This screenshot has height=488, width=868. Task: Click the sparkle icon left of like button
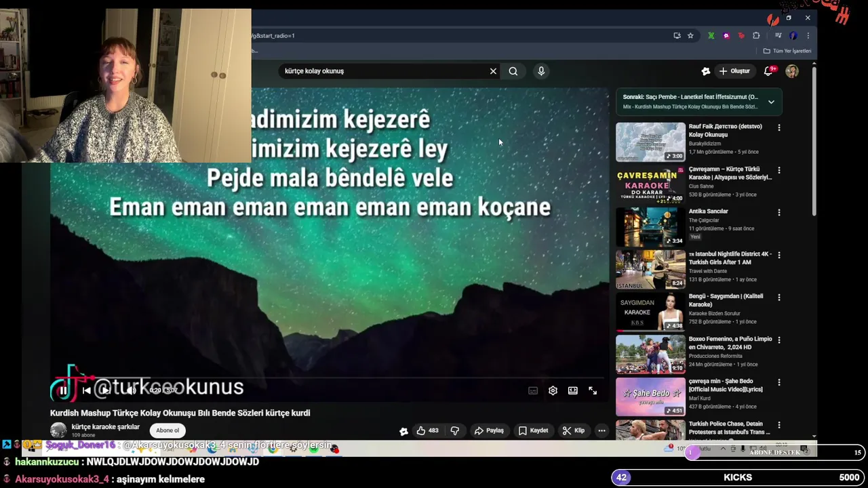coord(403,431)
